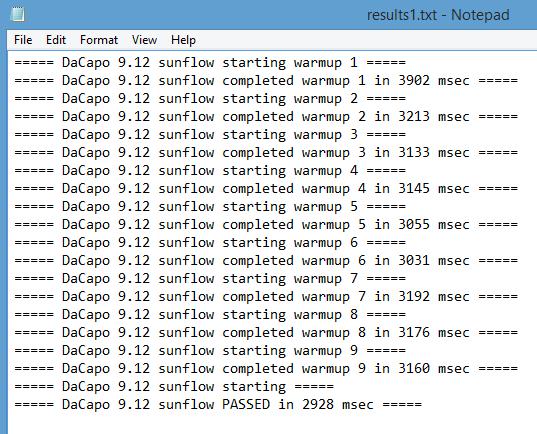Image resolution: width=537 pixels, height=434 pixels.
Task: Click the value 3133 in warmup 3 line
Action: 414,152
